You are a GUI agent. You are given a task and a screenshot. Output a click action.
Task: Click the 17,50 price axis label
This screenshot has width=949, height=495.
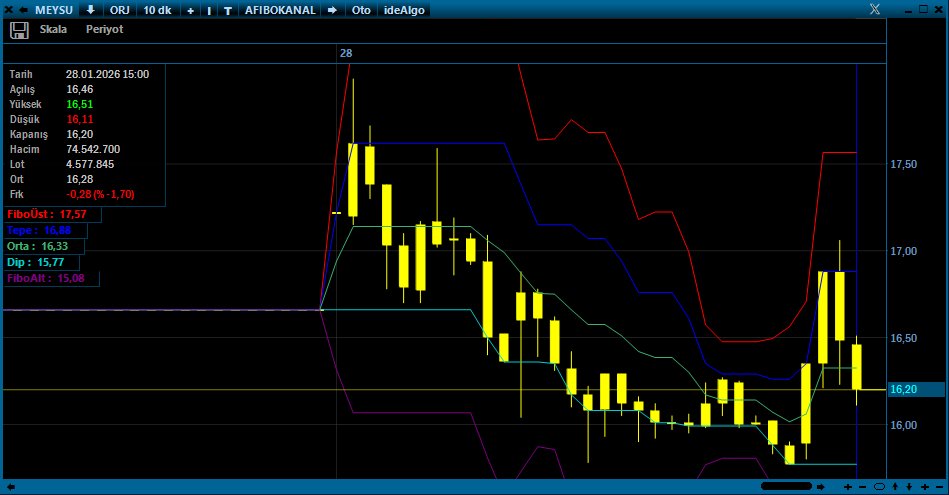coord(904,164)
